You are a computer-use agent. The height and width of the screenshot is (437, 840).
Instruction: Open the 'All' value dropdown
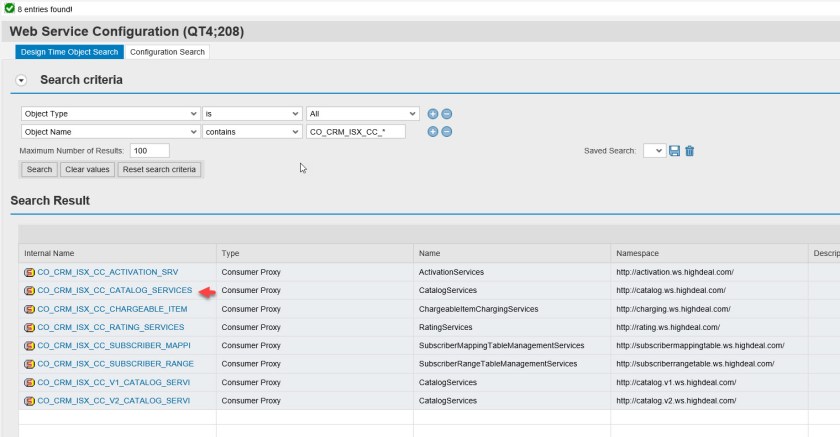[x=412, y=114]
